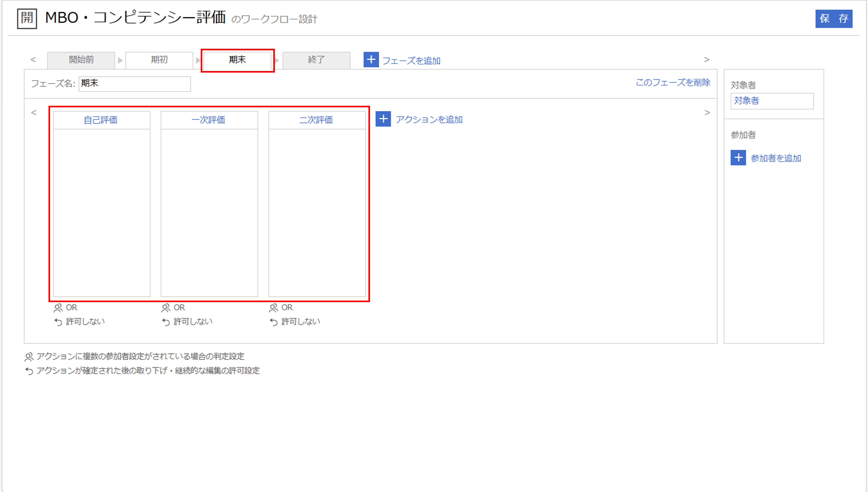Open the 自己評価 action header

[102, 120]
